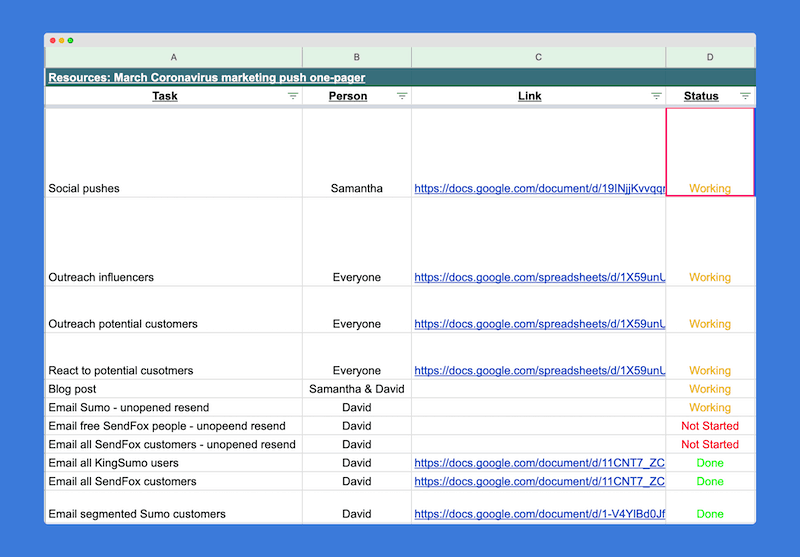Close the window with the red button
Screen dimensions: 800x557
(x=53, y=40)
